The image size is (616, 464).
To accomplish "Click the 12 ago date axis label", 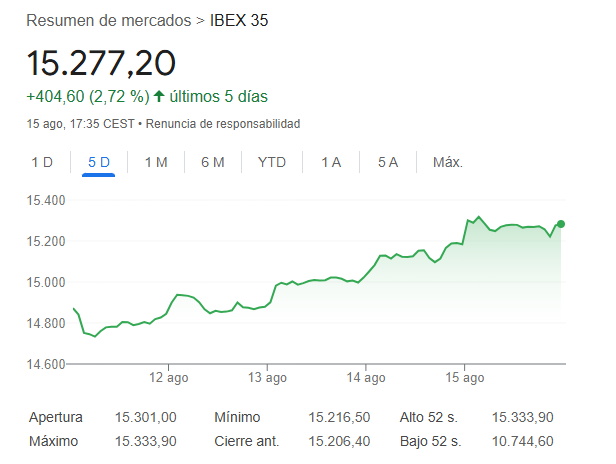I will pos(169,378).
